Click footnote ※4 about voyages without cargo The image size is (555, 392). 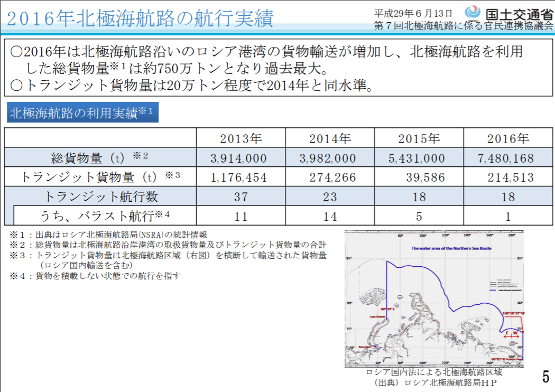tap(95, 276)
